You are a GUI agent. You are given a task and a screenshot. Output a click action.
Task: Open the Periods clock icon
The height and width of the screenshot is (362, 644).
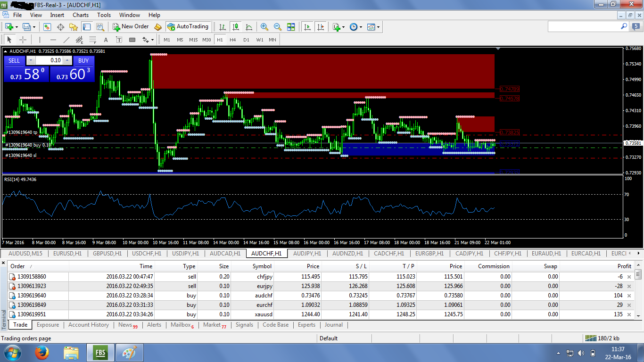[354, 27]
